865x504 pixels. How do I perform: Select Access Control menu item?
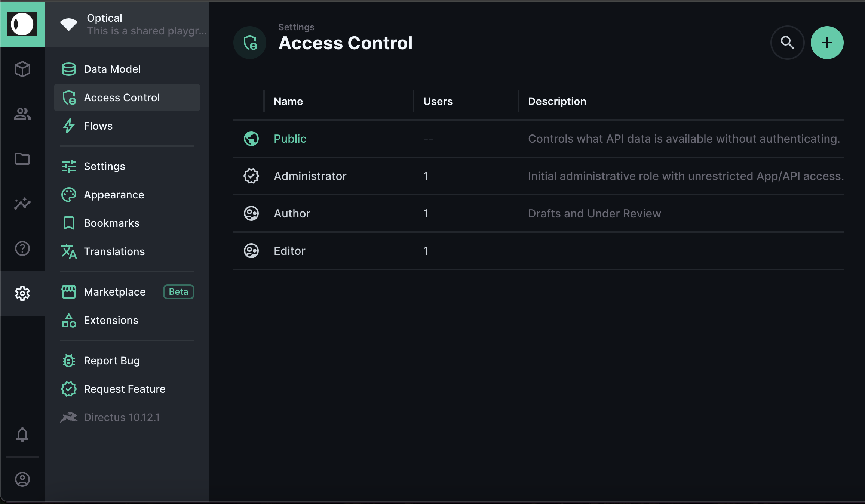tap(127, 98)
